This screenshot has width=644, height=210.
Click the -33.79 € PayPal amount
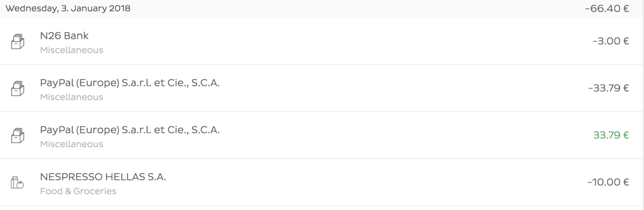[608, 88]
